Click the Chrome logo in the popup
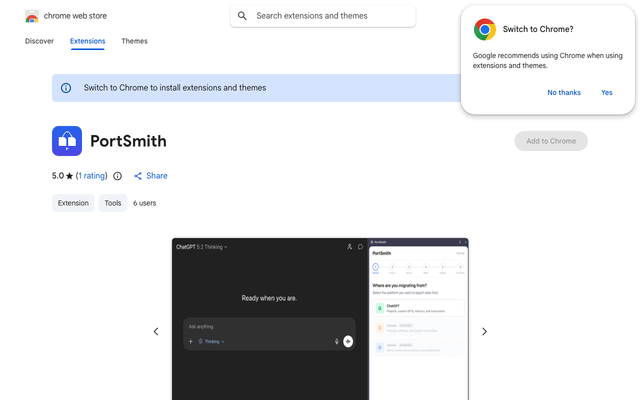This screenshot has width=640, height=400. [x=485, y=29]
